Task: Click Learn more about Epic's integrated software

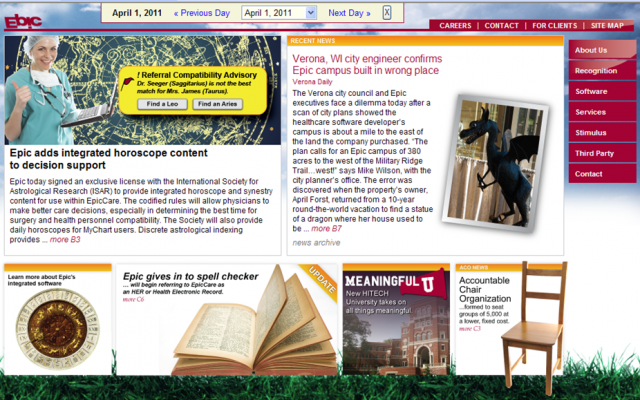Action: [x=42, y=280]
